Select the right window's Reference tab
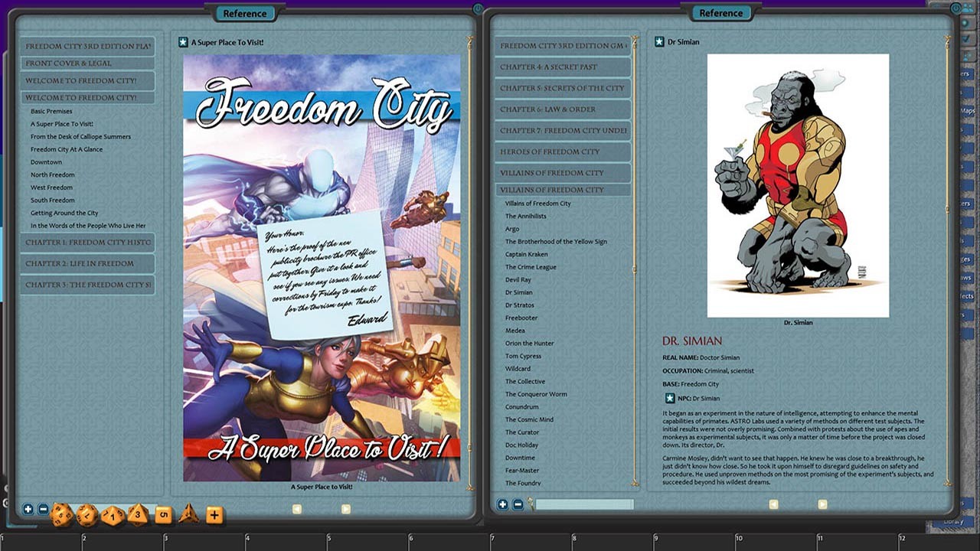 click(x=722, y=13)
